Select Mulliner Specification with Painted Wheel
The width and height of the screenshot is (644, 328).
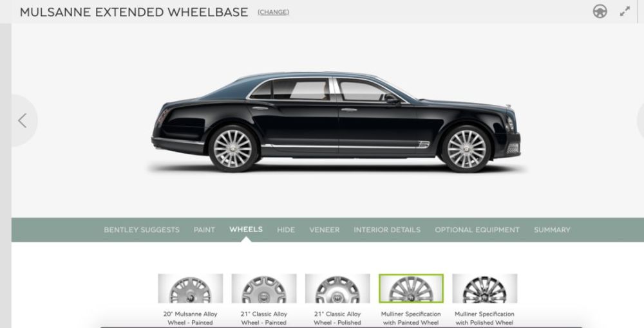click(x=411, y=288)
